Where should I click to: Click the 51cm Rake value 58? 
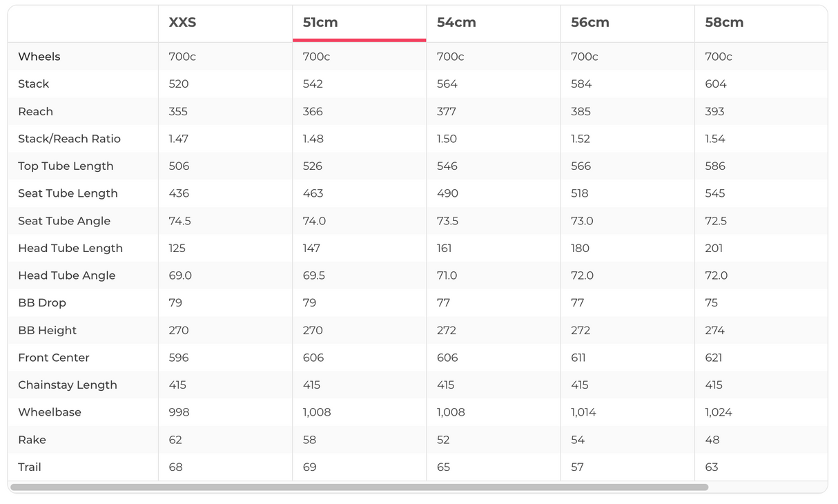tap(309, 440)
